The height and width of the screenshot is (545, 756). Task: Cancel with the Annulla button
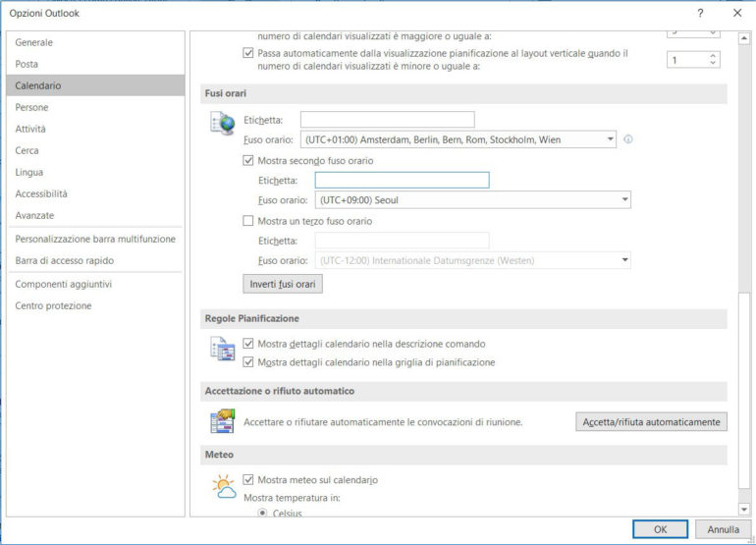[723, 529]
